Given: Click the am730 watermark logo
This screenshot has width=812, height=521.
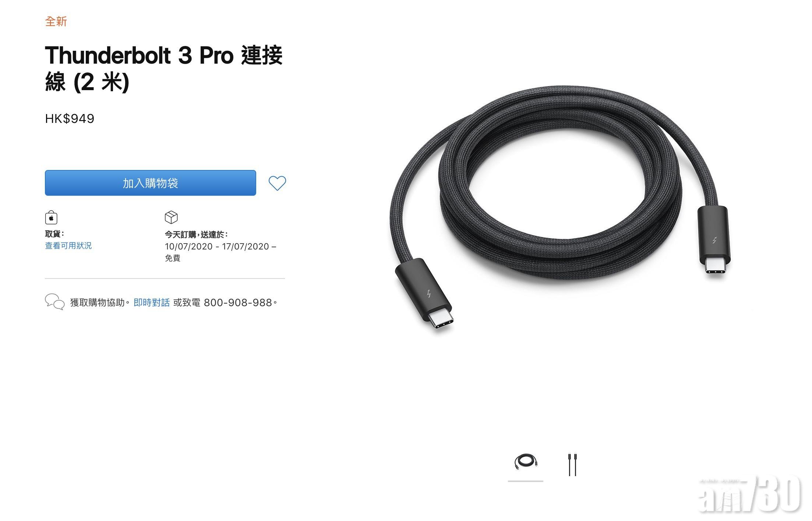Looking at the screenshot, I should [x=750, y=495].
